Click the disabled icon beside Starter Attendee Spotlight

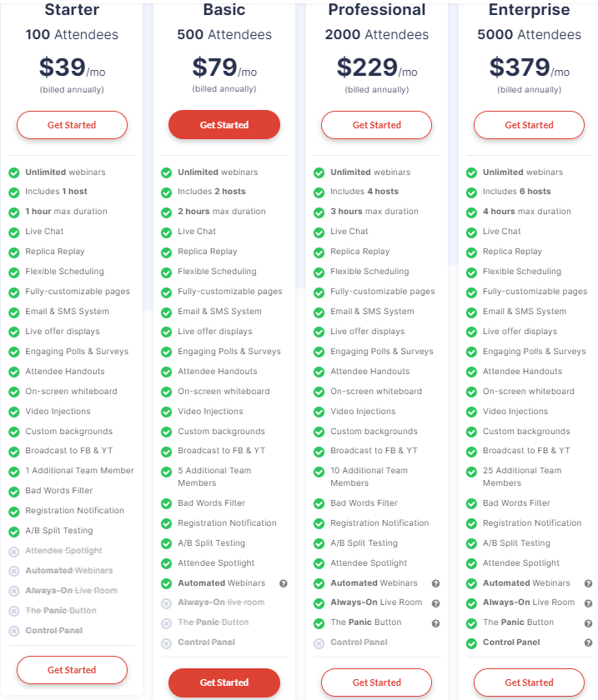[14, 552]
